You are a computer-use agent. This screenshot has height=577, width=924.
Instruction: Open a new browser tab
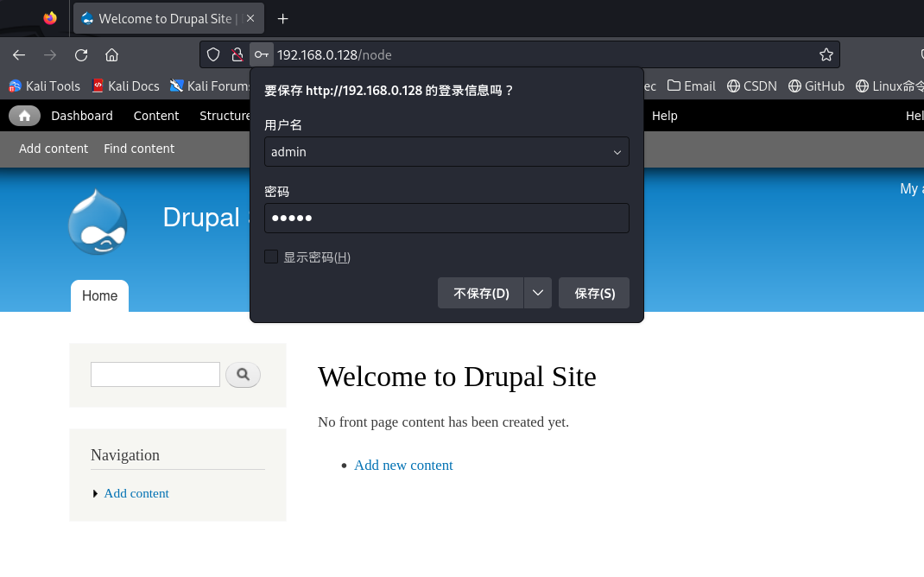tap(283, 19)
